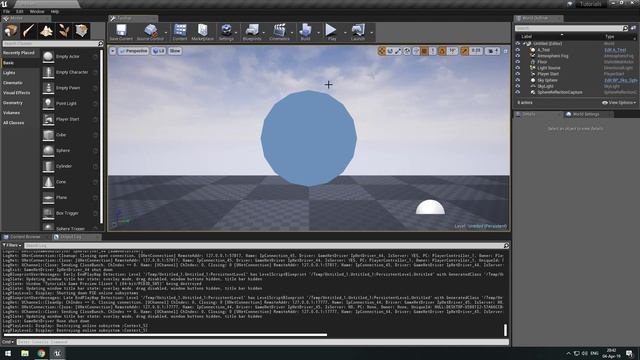
Task: Select the Geometry Editing mode icon
Action: point(81,31)
